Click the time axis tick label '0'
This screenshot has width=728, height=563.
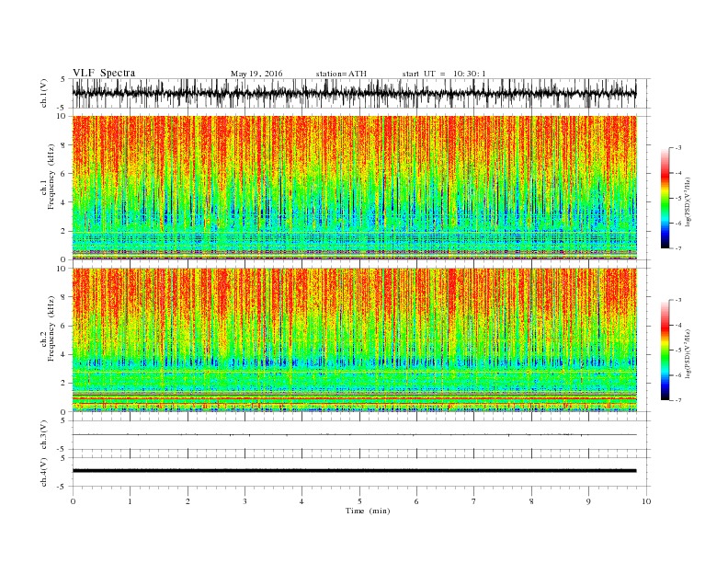point(73,501)
